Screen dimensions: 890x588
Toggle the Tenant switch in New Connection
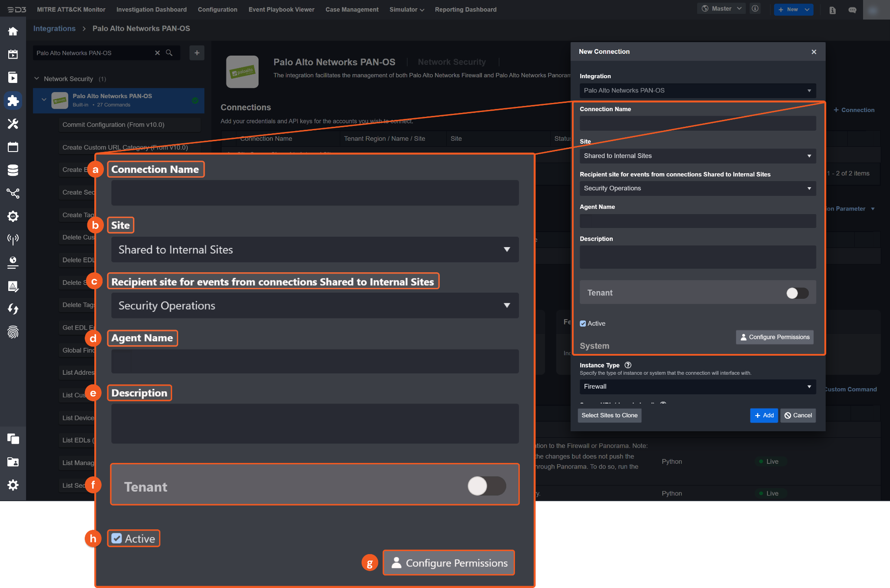tap(797, 293)
